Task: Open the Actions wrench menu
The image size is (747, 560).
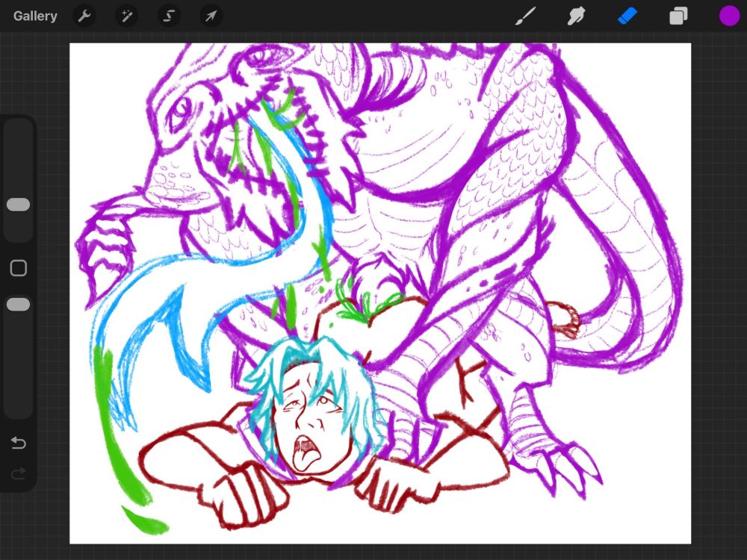Action: tap(84, 16)
